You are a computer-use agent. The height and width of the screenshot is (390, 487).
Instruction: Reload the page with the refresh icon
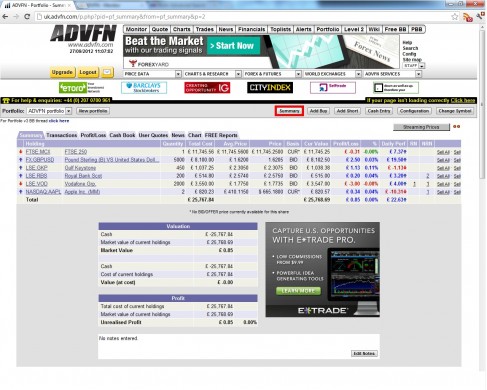pos(27,17)
